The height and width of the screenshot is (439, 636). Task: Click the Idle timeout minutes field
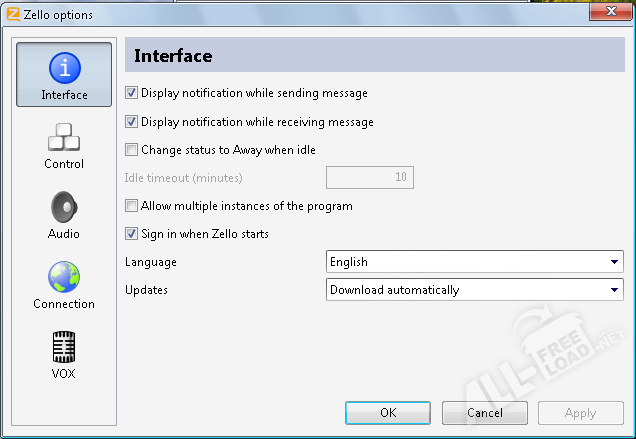pyautogui.click(x=370, y=178)
